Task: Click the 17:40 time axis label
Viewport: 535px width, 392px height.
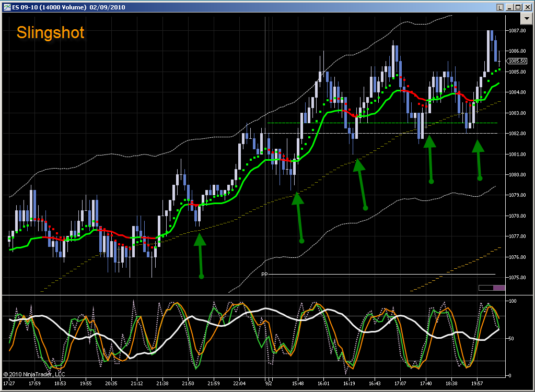Action: click(426, 384)
